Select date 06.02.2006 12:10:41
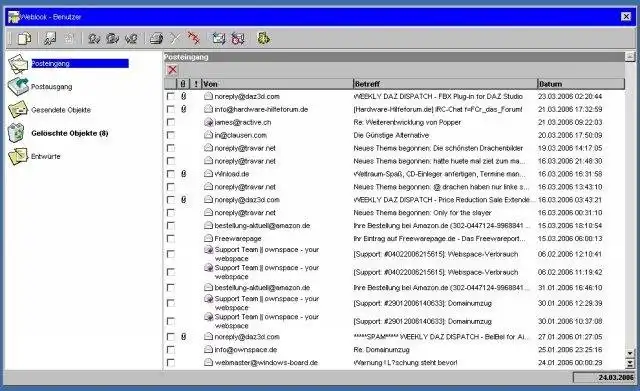640x391 pixels. [570, 254]
